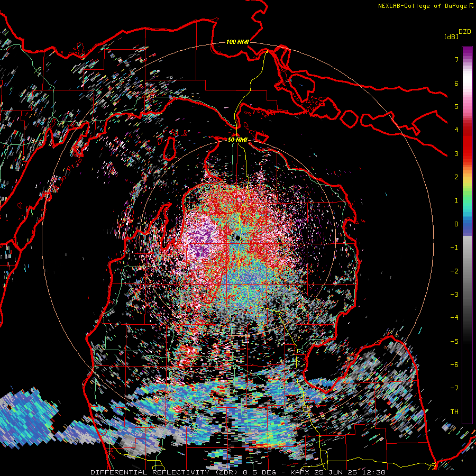
Task: Click the 5 dB scale label
Action: pos(456,106)
